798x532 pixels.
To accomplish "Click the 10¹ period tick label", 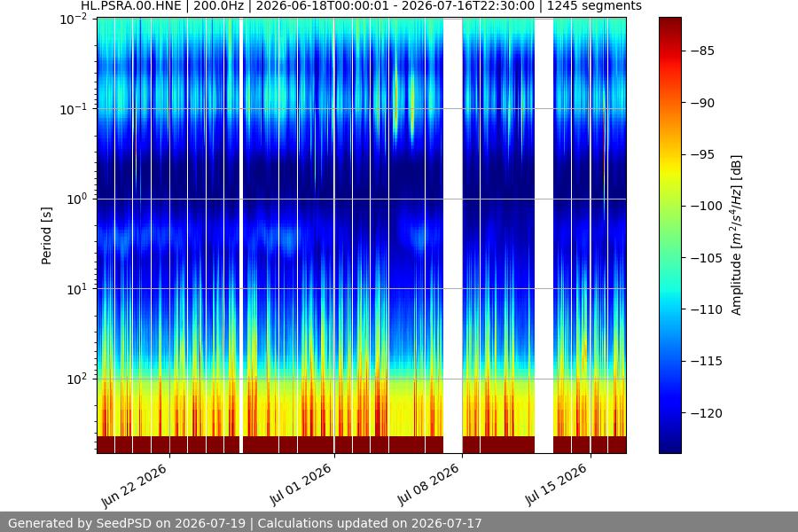I will (77, 289).
